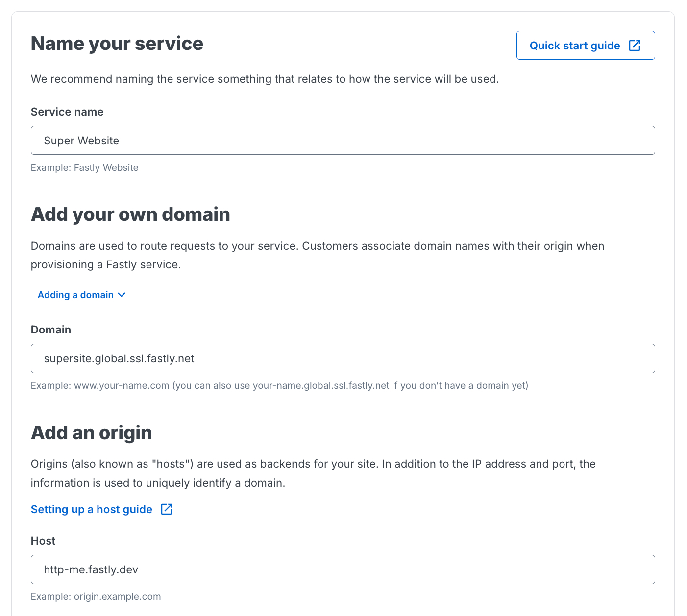Click the Example: Fastly Website hint text
The image size is (687, 616).
point(84,167)
